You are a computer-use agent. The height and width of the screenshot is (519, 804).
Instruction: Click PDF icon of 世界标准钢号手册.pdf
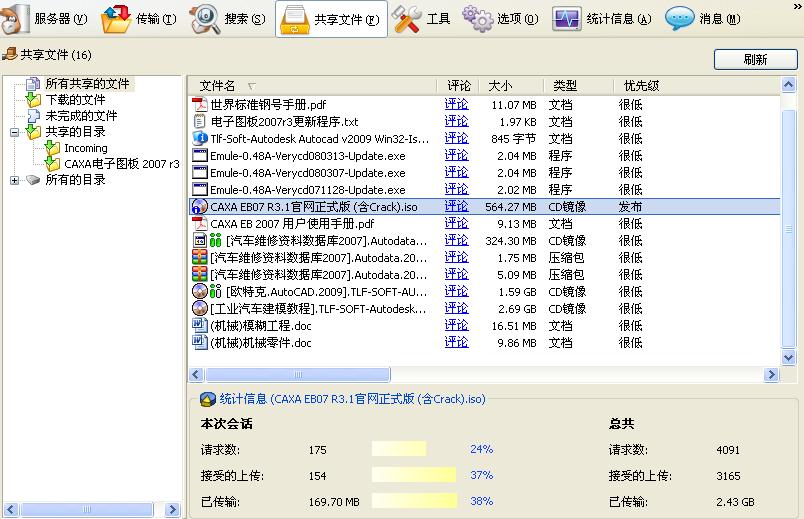(x=199, y=105)
